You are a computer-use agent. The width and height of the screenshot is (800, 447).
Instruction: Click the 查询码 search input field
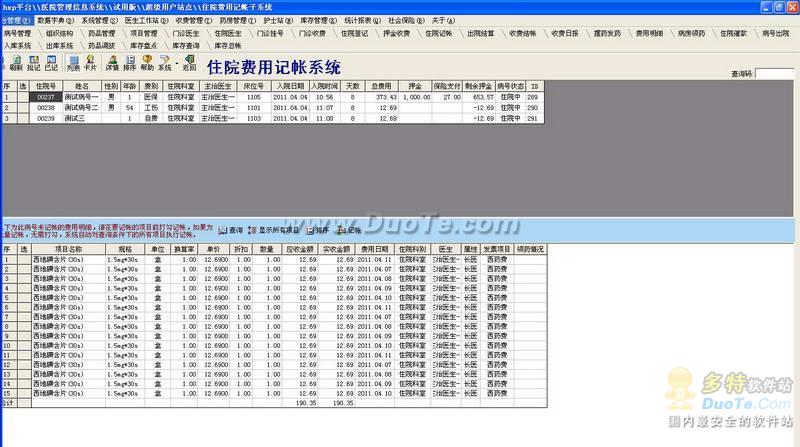click(776, 73)
